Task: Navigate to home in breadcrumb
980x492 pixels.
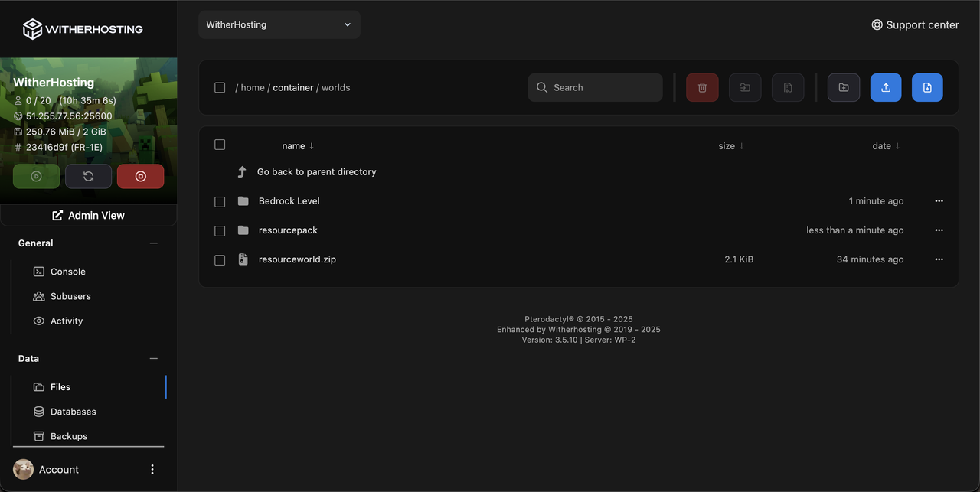Action: 253,87
